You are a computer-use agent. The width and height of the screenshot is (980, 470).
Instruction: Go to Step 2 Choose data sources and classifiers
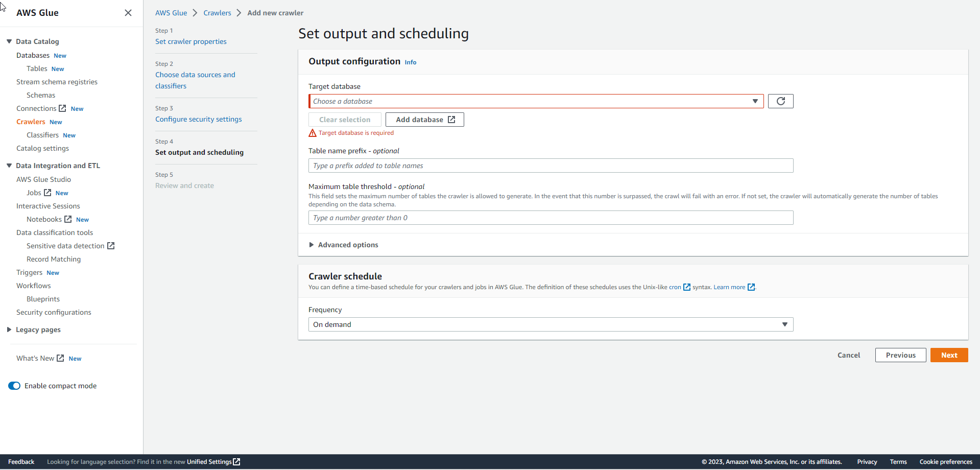pyautogui.click(x=195, y=80)
